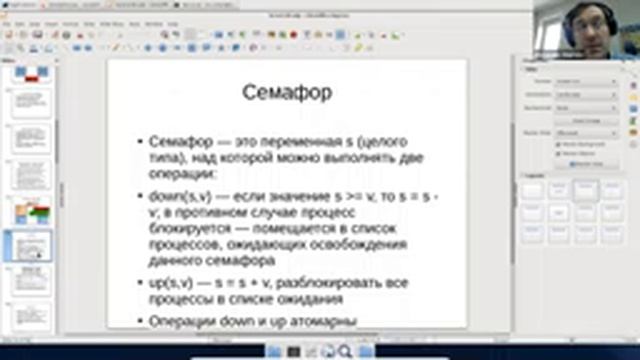Image resolution: width=640 pixels, height=360 pixels.
Task: Click the Insert Image button in sidebar
Action: [586, 121]
